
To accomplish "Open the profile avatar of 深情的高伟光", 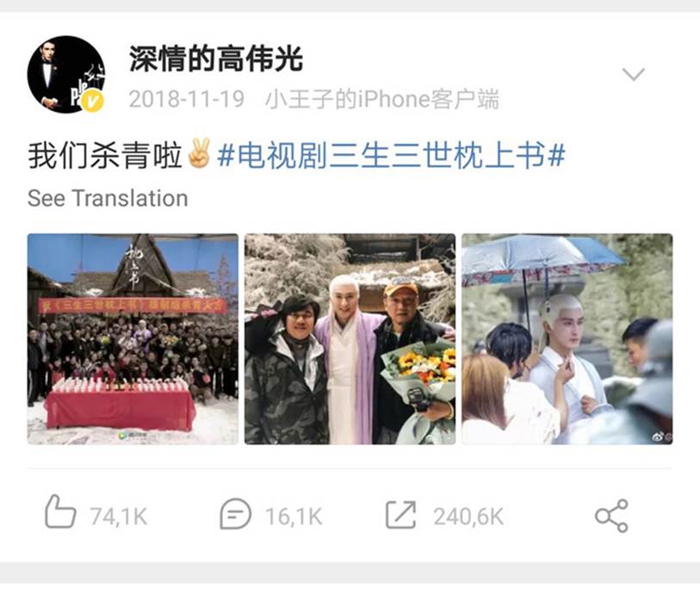I will [66, 74].
